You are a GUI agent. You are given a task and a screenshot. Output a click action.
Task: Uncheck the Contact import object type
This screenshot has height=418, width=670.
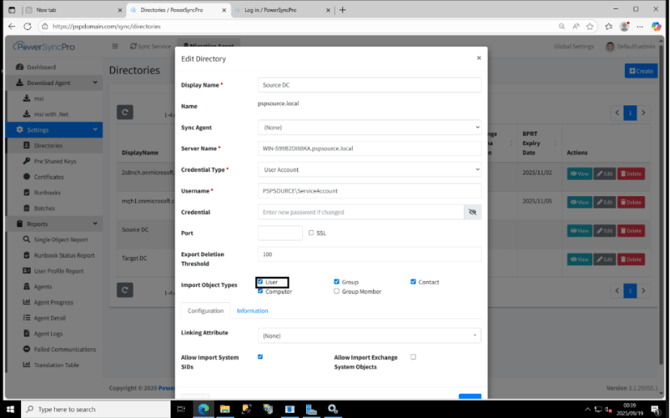(x=413, y=282)
